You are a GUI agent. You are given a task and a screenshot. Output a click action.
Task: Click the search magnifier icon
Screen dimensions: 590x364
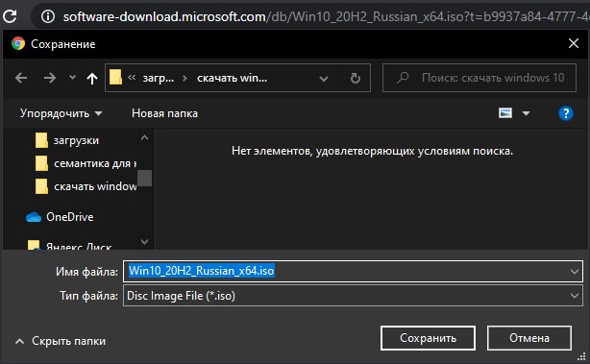(x=403, y=78)
